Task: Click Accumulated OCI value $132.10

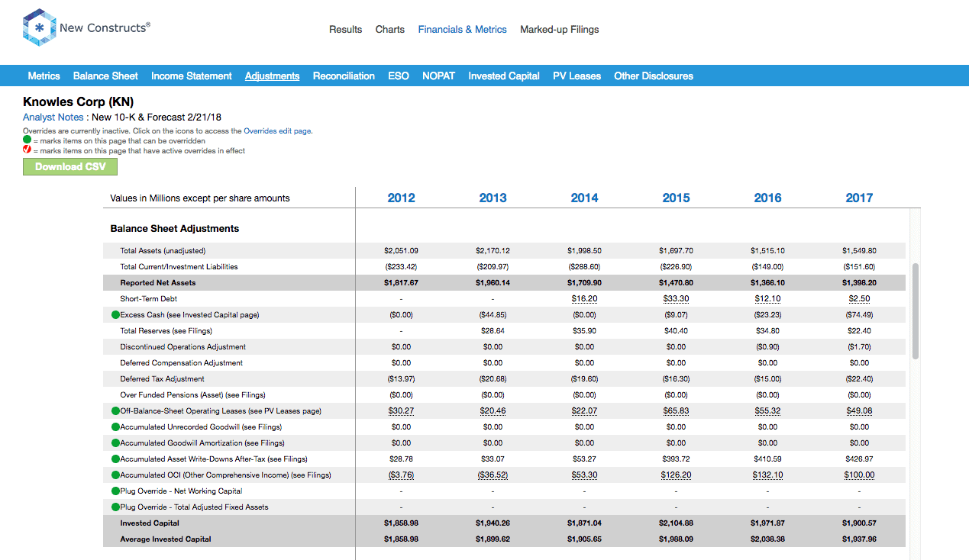Action: [x=767, y=475]
